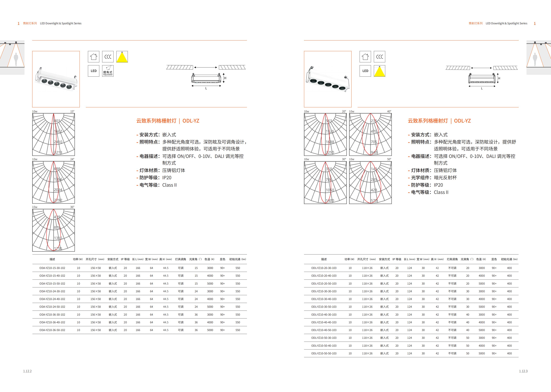The image size is (551, 392).
Task: Click the yellow light beam icon on right page
Action: coord(379,71)
